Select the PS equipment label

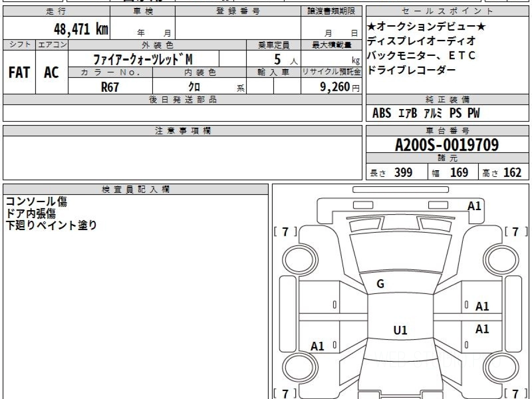tap(455, 113)
